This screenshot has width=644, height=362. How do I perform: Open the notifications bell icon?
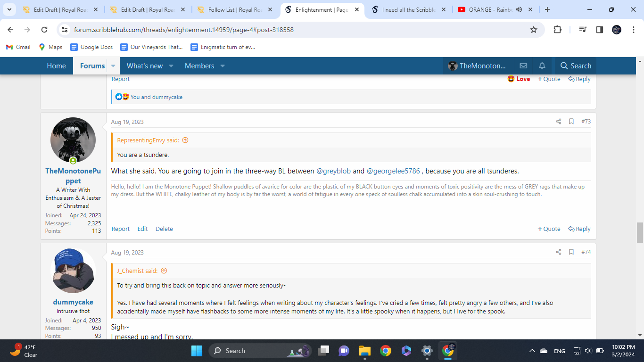(x=542, y=66)
